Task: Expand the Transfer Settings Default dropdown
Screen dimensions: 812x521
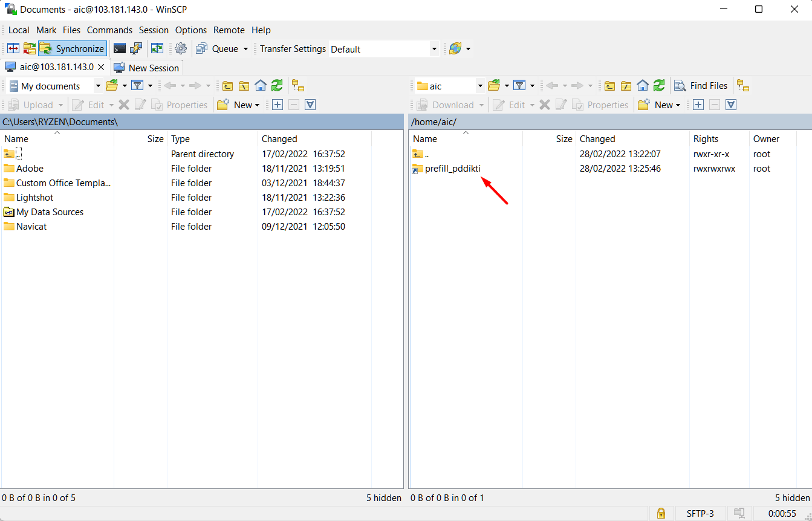Action: [x=434, y=49]
